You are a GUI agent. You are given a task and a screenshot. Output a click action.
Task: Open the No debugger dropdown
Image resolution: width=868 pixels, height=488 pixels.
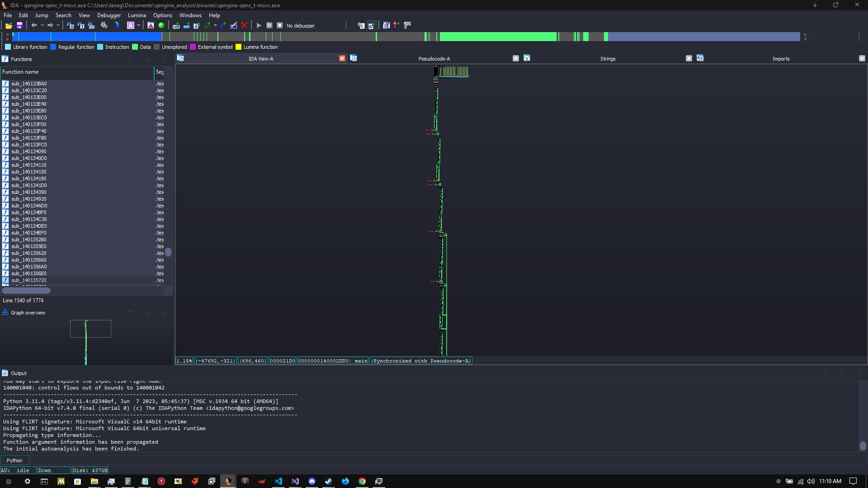tap(349, 26)
